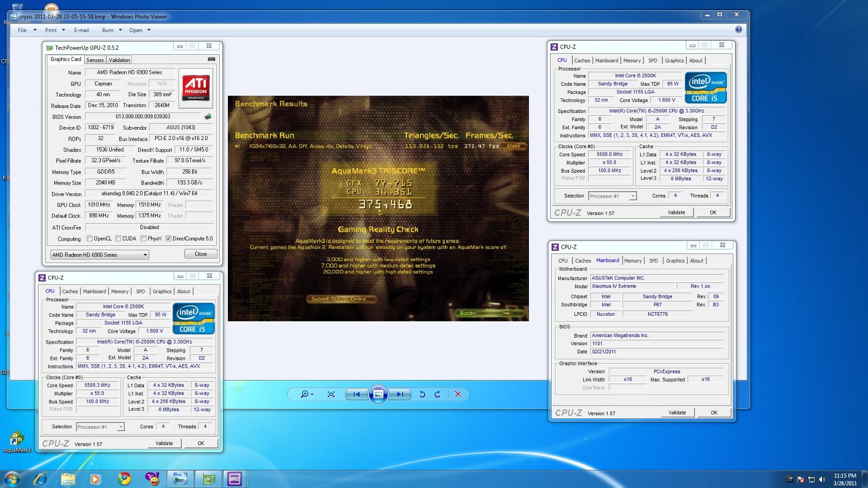Click the volume speaker tray icon
The width and height of the screenshot is (868, 488).
tap(822, 479)
